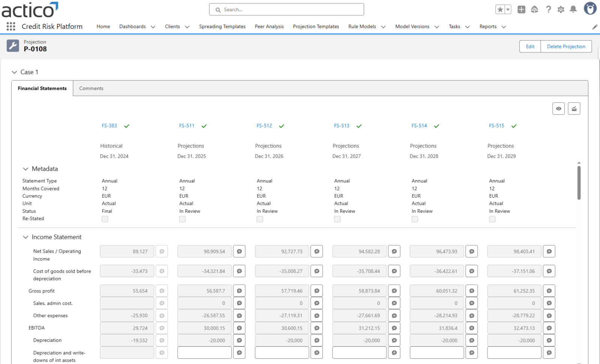Open the FS-511 statement link
The image size is (600, 364).
187,125
